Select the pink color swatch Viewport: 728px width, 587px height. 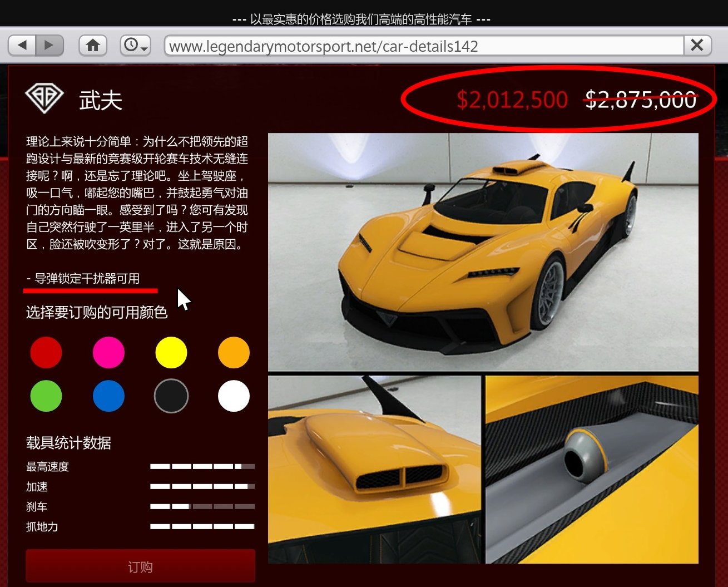(108, 352)
